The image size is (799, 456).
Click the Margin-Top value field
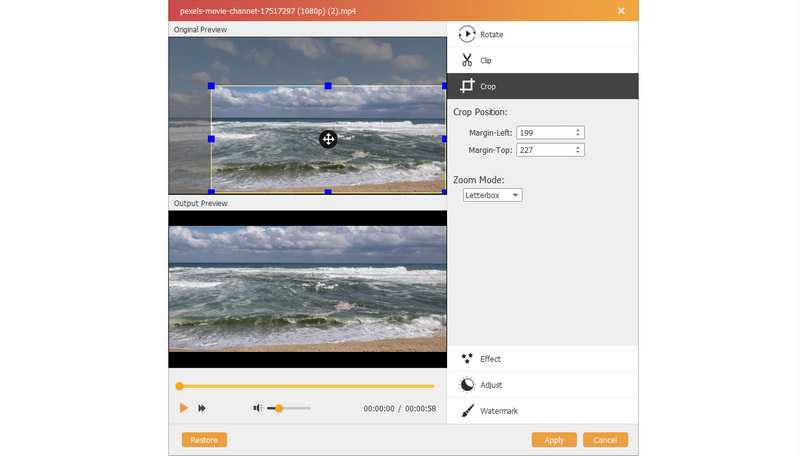coord(544,150)
